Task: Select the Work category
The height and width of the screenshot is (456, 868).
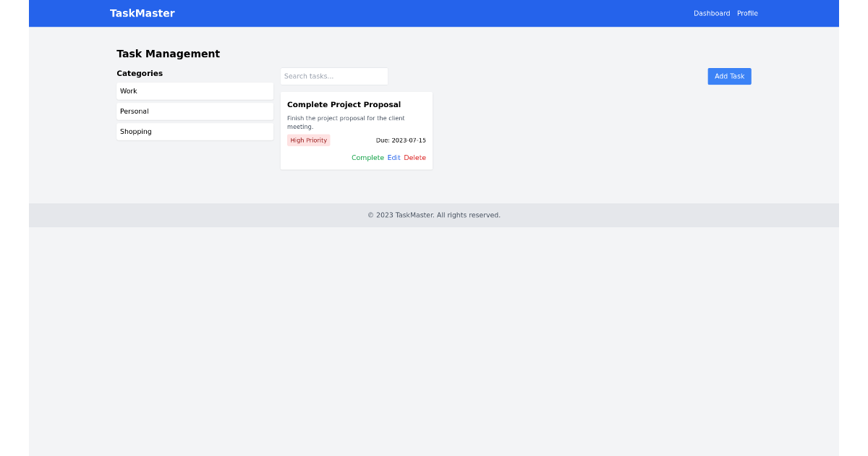Action: pos(195,90)
